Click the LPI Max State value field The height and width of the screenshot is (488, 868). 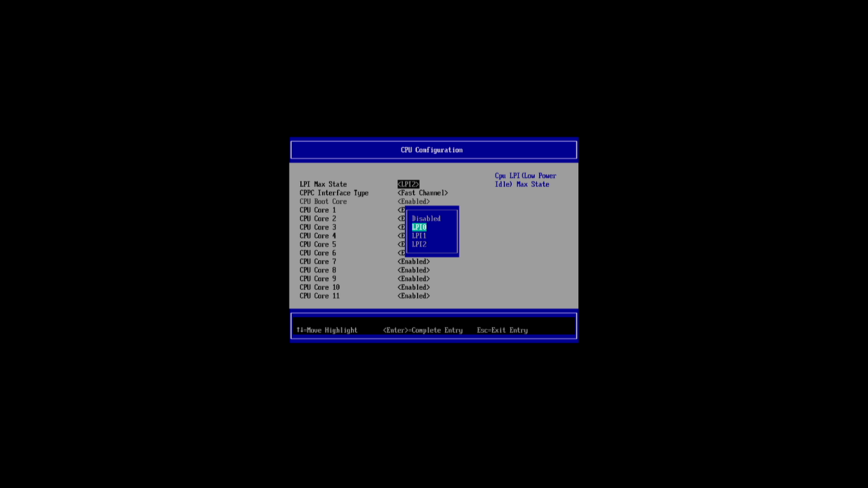click(x=408, y=184)
